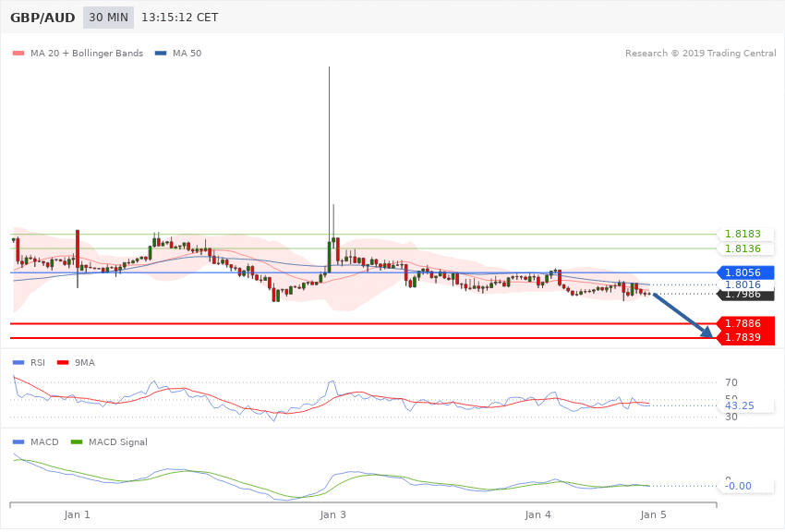Click the MACD value -0.00 label
785x532 pixels.
pyautogui.click(x=738, y=486)
